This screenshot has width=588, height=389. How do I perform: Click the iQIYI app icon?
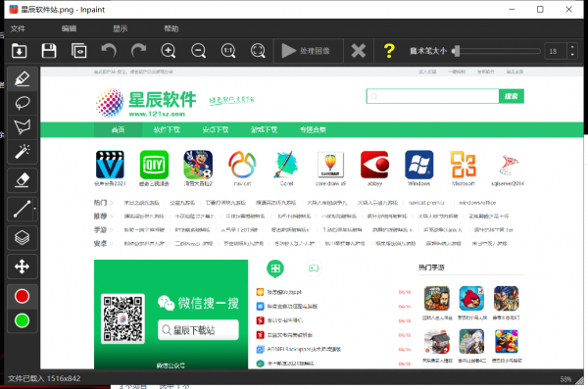pos(154,165)
